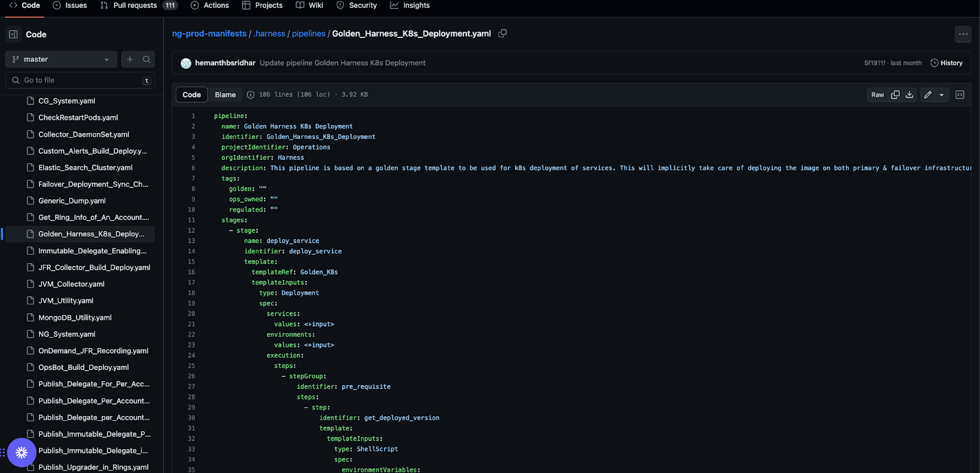Open commit message 'Update pipeline Golden Harness K8s Deployment'

(x=342, y=63)
